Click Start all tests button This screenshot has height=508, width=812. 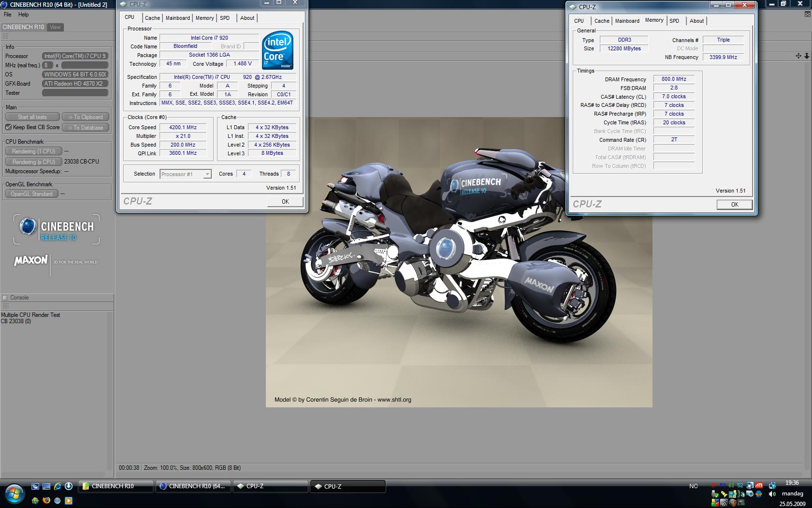click(32, 117)
